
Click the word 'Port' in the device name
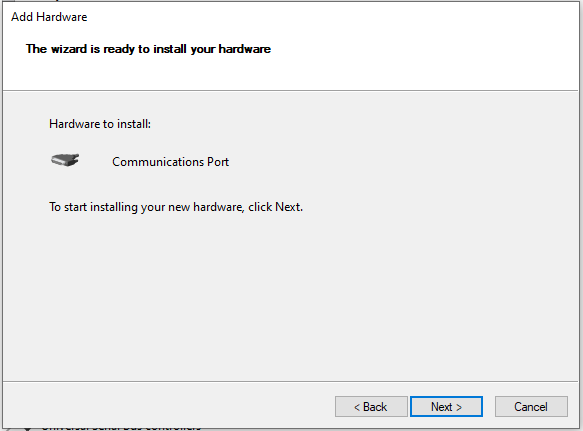click(218, 162)
